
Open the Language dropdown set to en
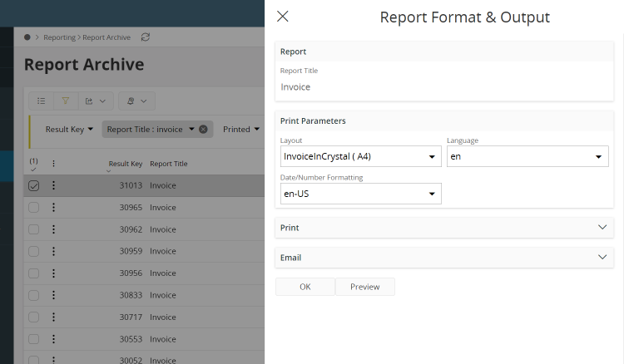pos(527,156)
